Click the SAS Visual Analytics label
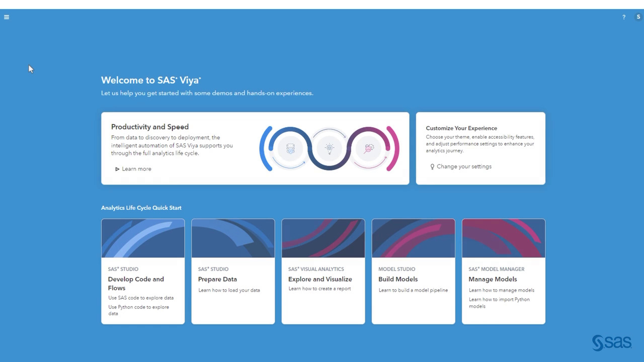This screenshot has width=644, height=362. coord(316,269)
